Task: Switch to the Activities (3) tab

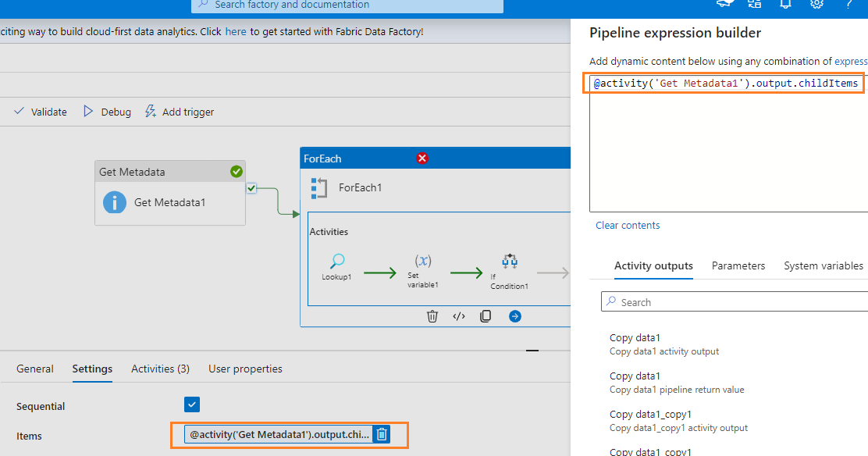Action: pos(160,369)
